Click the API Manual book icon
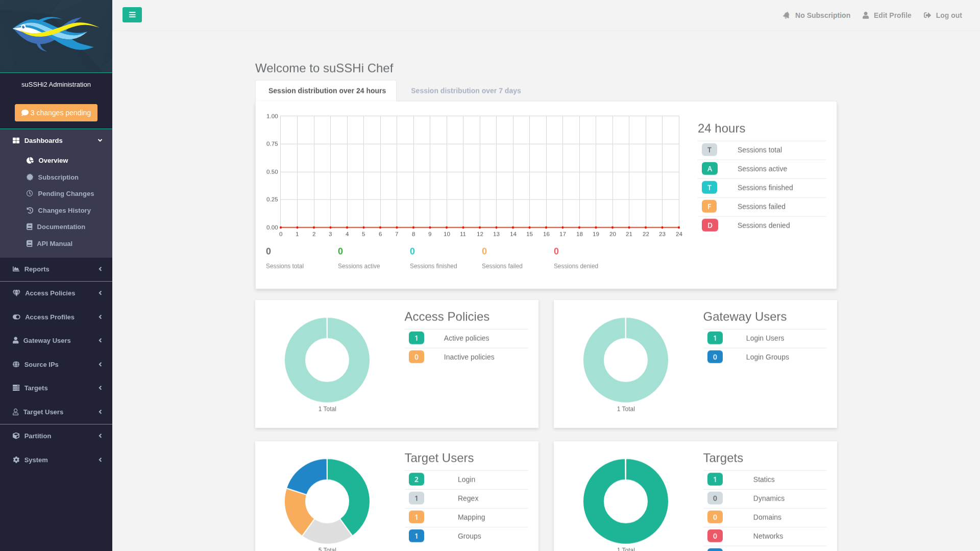980x551 pixels. coord(30,243)
